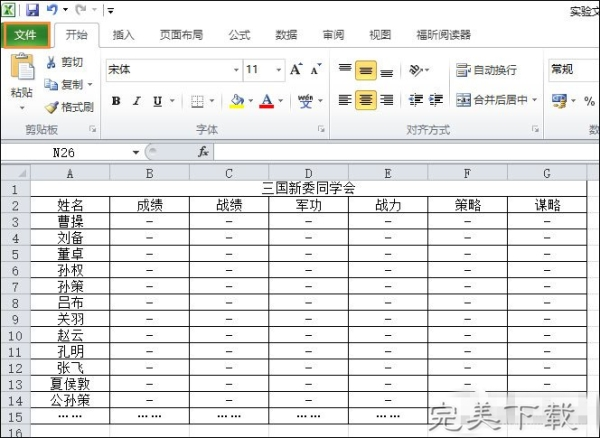Click the Paste clipboard icon

[x=22, y=67]
